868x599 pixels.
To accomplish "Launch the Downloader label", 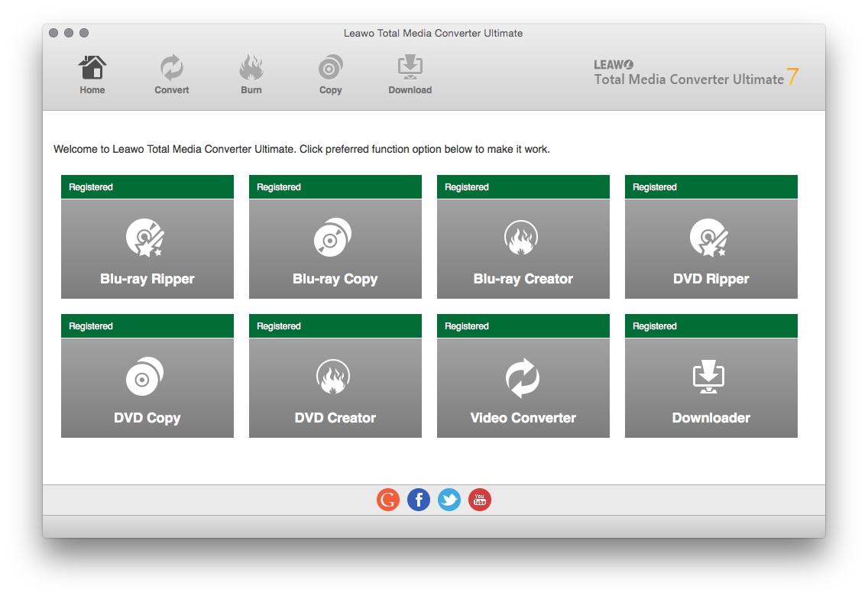I will 711,418.
